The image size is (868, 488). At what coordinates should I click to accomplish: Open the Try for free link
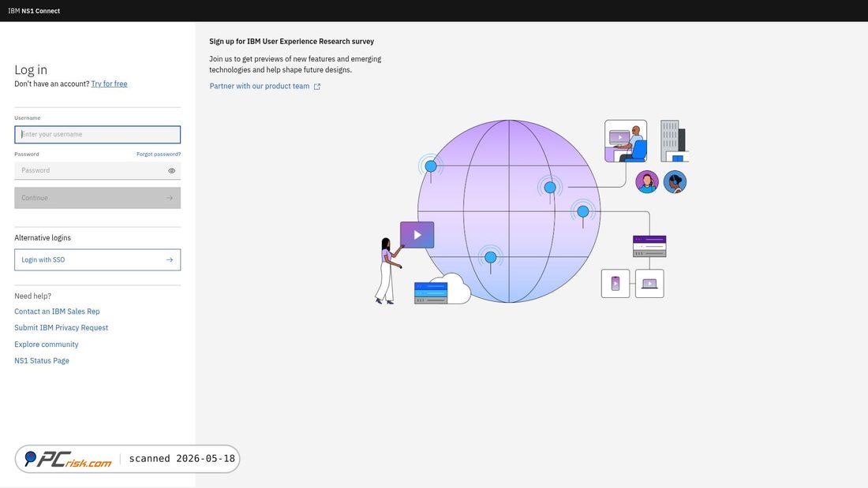pos(109,84)
